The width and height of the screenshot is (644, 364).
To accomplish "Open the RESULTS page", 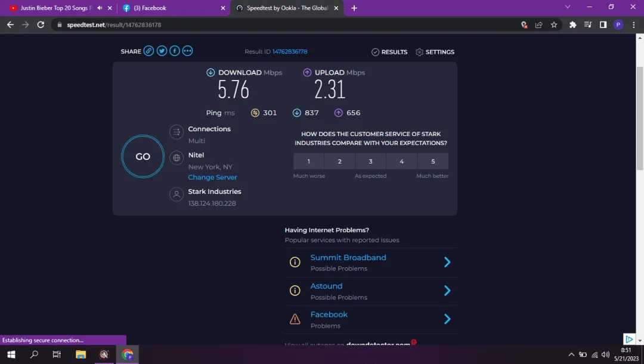I will tap(389, 52).
